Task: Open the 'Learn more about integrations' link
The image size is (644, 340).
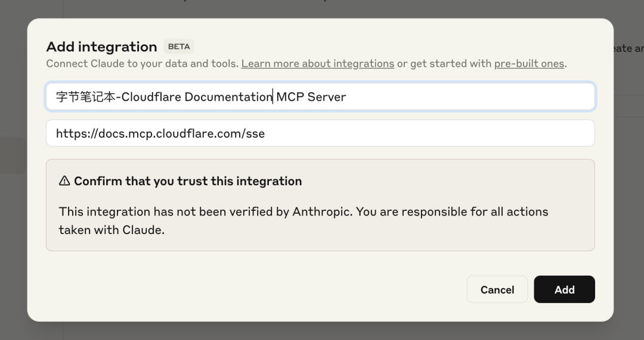Action: tap(317, 64)
